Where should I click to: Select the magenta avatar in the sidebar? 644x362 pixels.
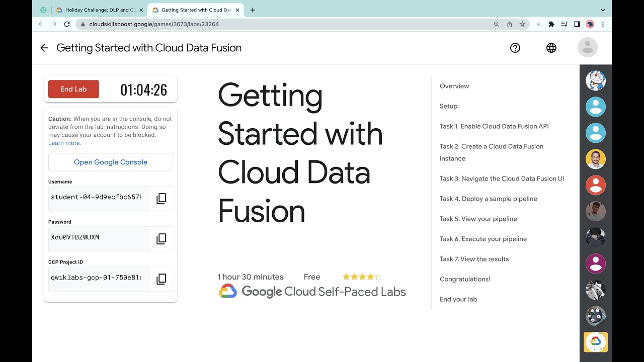coord(596,263)
